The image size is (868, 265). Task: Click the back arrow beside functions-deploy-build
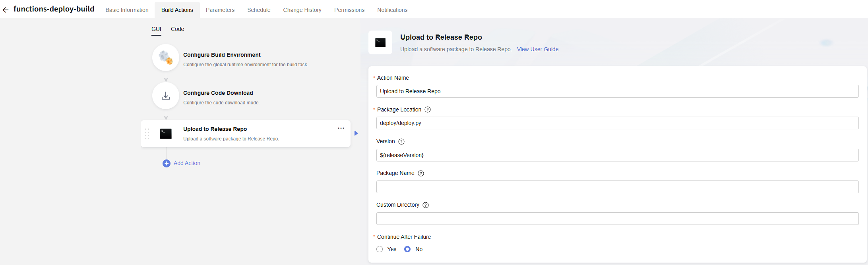click(6, 10)
